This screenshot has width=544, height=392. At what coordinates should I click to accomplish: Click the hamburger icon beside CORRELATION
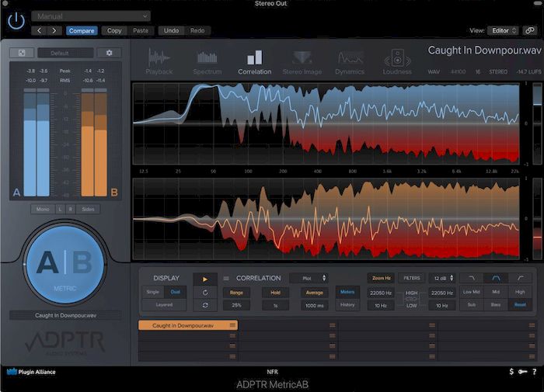click(226, 279)
